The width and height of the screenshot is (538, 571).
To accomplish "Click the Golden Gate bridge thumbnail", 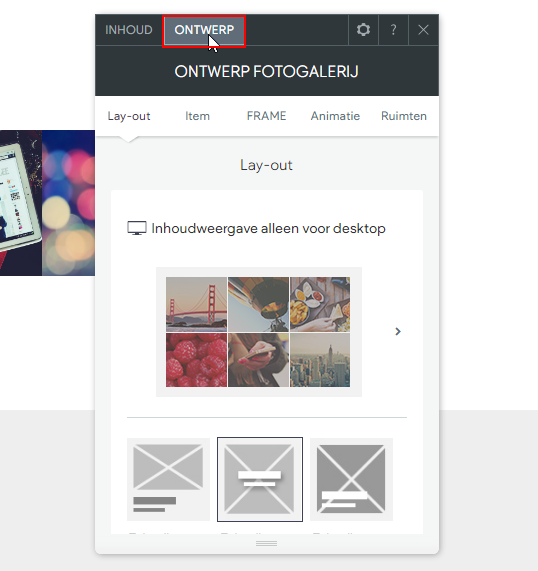I will pyautogui.click(x=196, y=304).
